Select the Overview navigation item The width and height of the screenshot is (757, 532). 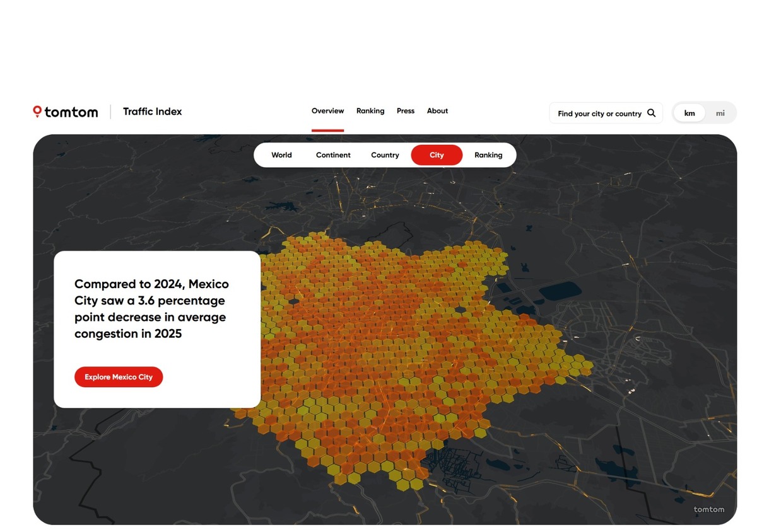[327, 111]
